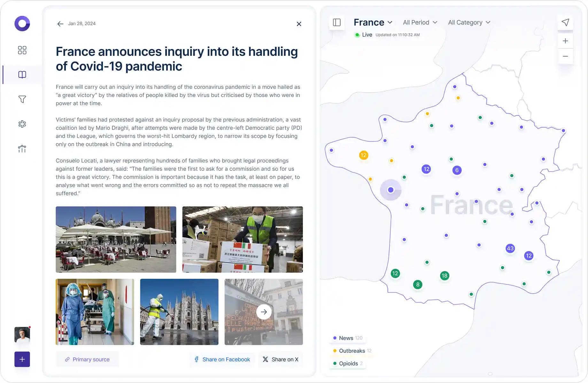588x383 pixels.
Task: Close the article panel with X
Action: coord(299,24)
